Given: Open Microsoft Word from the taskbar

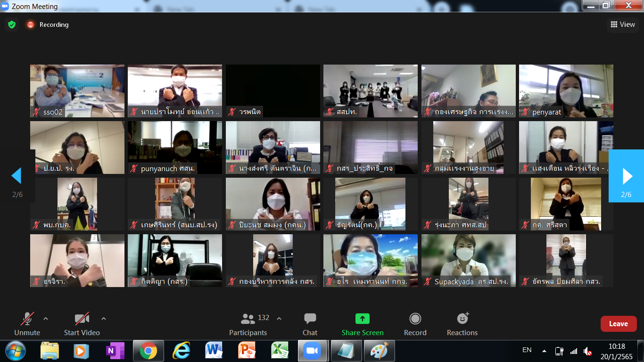Looking at the screenshot, I should coord(214,351).
